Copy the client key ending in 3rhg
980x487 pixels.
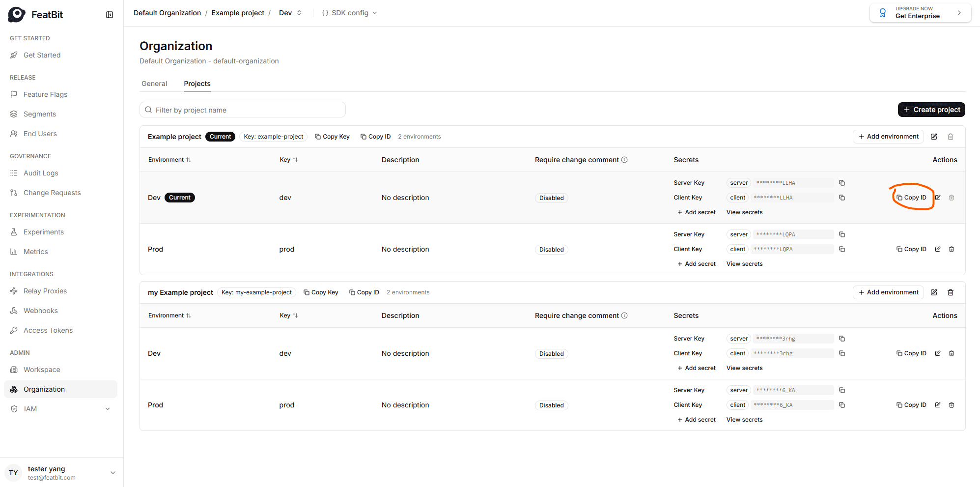(842, 353)
